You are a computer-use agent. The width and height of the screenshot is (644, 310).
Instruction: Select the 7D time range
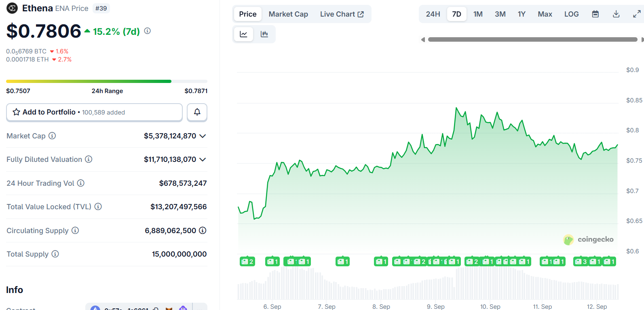456,14
